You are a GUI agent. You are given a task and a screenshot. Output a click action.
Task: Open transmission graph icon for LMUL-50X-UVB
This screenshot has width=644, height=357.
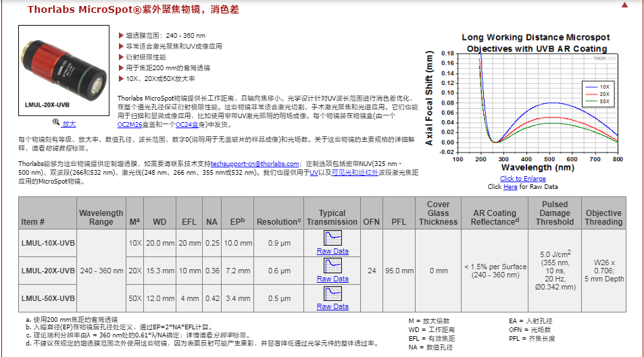tap(332, 294)
